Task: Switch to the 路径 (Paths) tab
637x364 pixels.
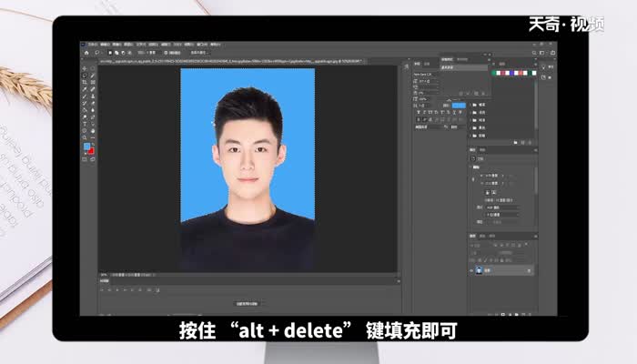Action: (x=492, y=236)
